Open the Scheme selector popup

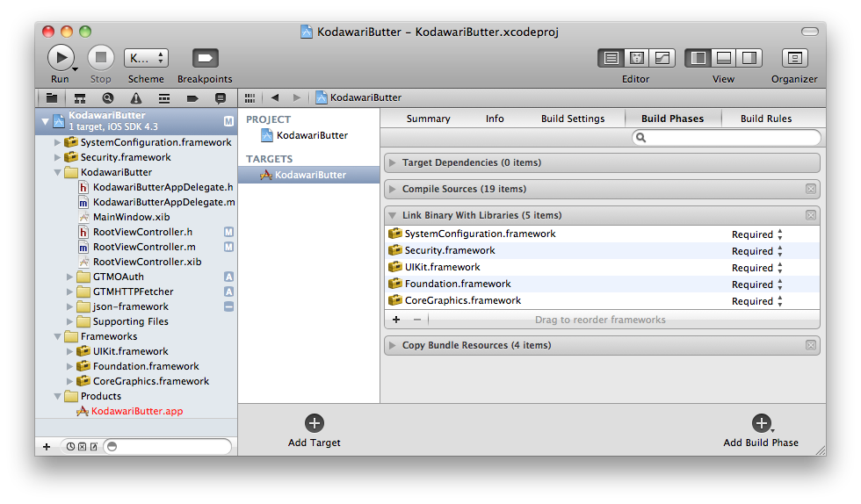(x=146, y=58)
